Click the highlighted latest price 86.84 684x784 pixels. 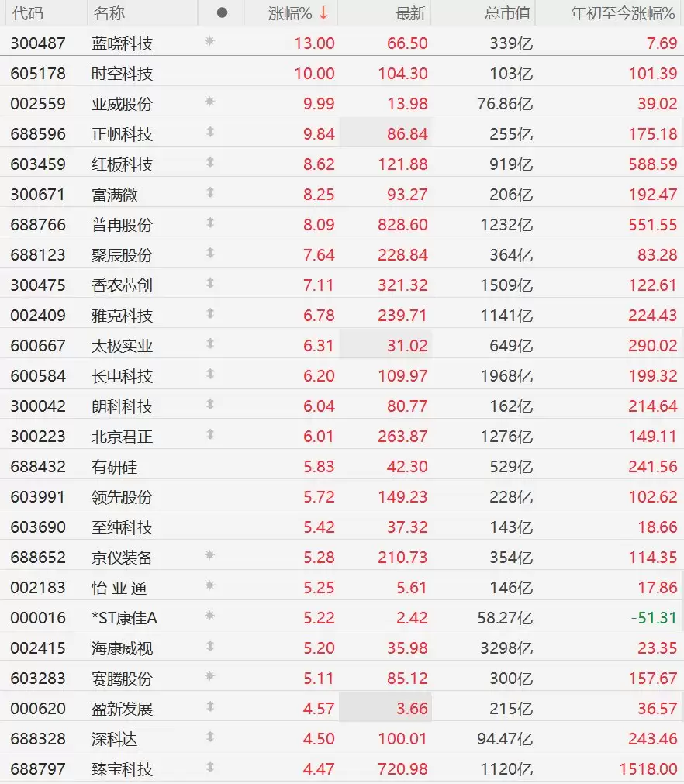pyautogui.click(x=407, y=134)
